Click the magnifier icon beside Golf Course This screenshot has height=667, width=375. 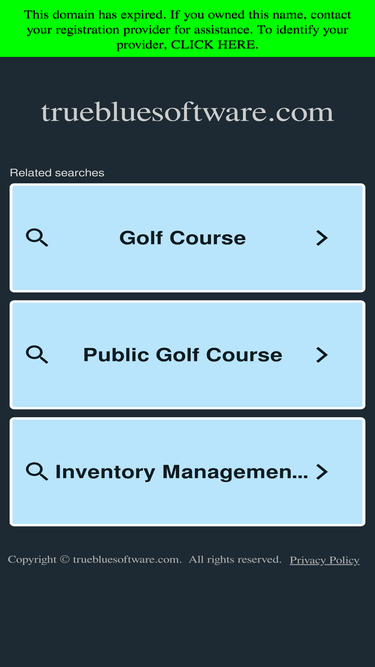click(37, 238)
